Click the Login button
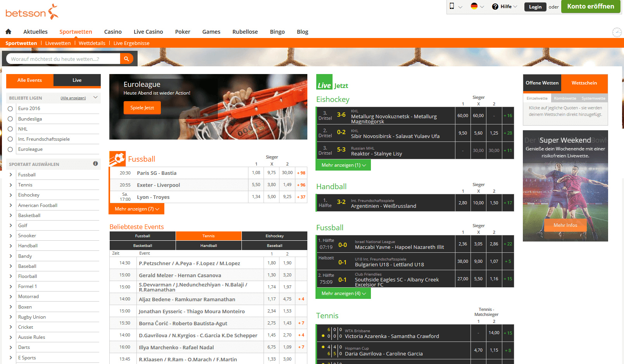This screenshot has width=624, height=364. [x=535, y=7]
